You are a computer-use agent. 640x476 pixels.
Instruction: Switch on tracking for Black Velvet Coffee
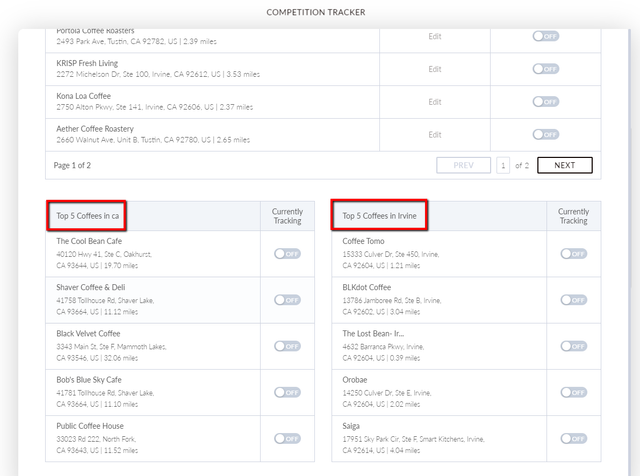coord(287,346)
